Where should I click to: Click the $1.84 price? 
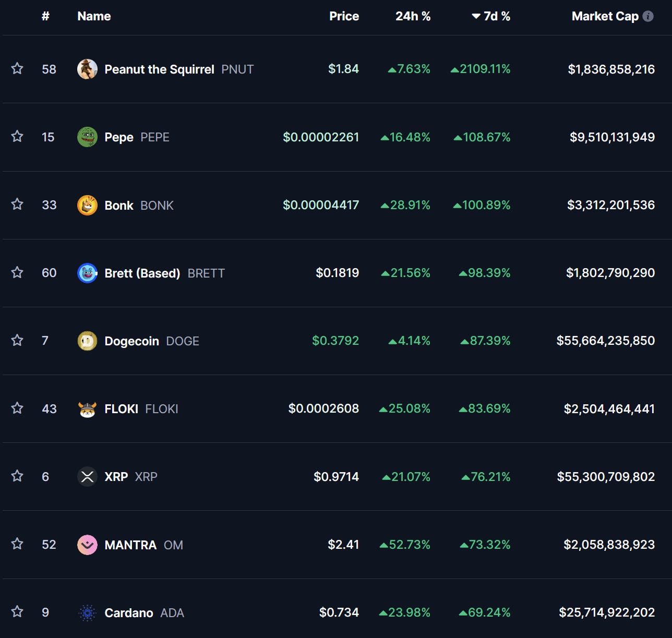click(343, 69)
